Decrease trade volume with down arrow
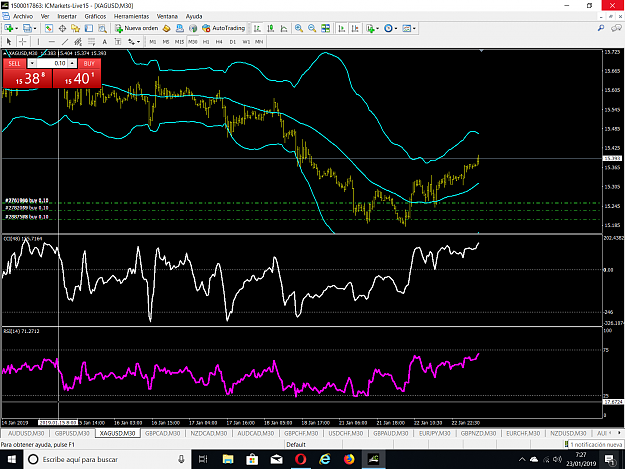This screenshot has height=469, width=625. (32, 63)
